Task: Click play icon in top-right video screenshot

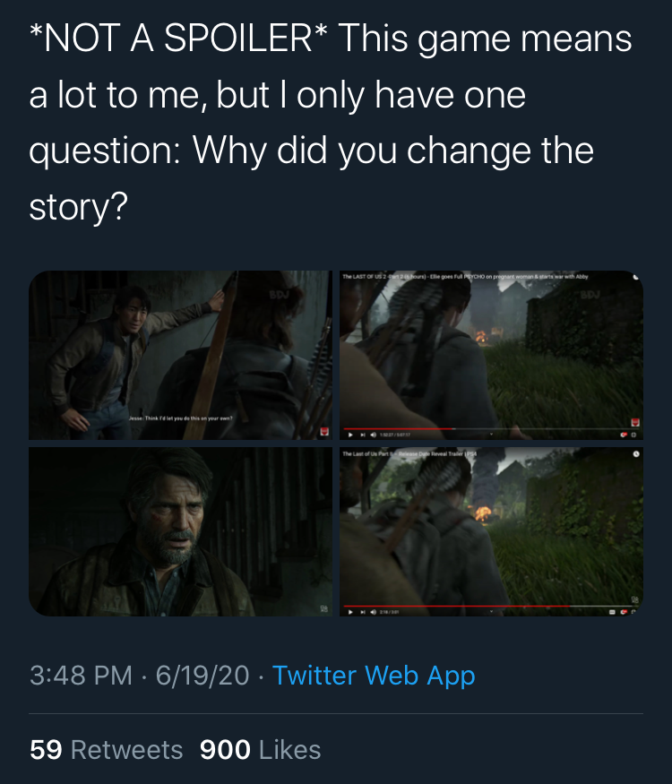Action: point(350,435)
